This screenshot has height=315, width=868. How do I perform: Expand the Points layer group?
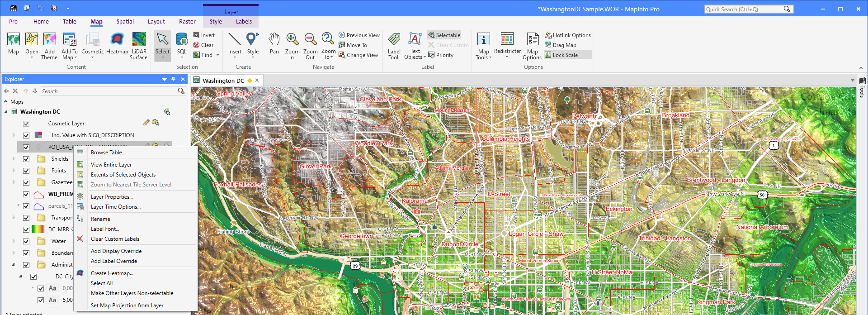(14, 171)
